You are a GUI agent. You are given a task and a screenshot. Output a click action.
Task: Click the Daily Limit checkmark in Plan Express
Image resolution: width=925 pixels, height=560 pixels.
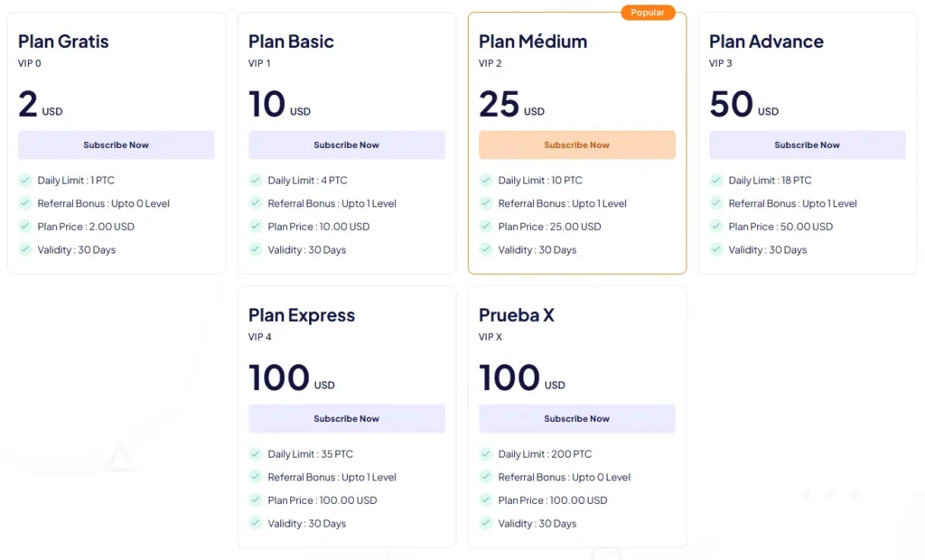pos(256,454)
